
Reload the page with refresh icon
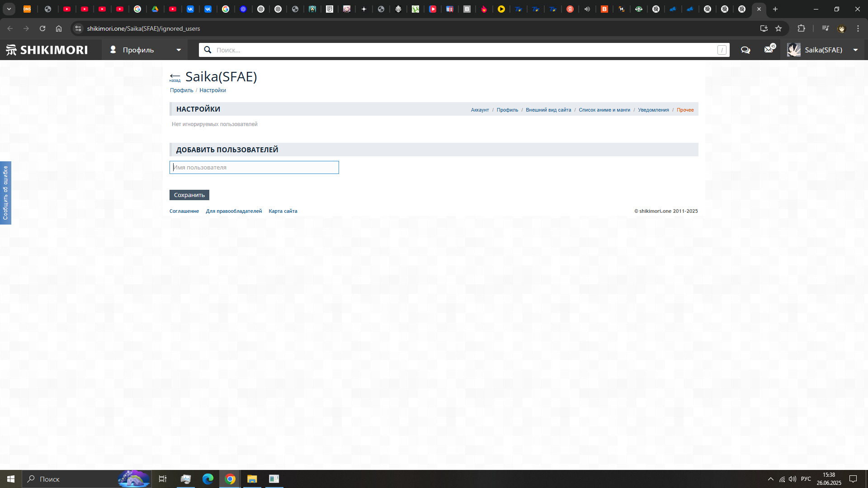pyautogui.click(x=42, y=28)
